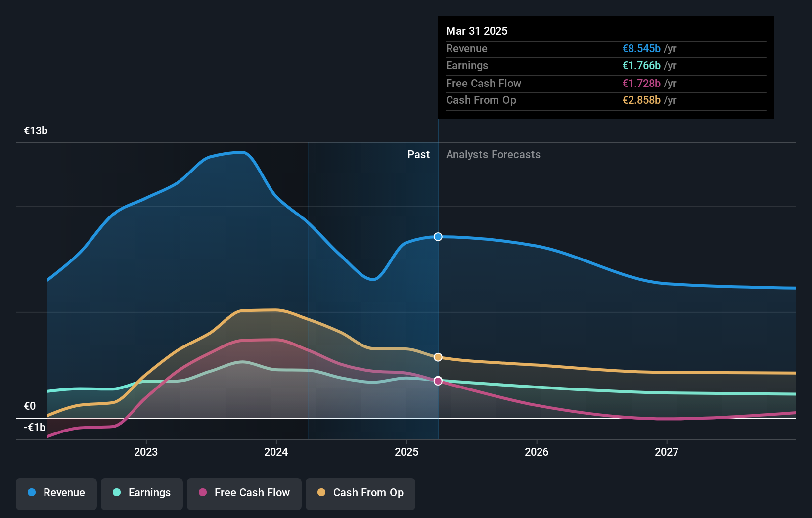Select the 2024 x-axis label
Viewport: 812px width, 518px height.
tap(276, 452)
